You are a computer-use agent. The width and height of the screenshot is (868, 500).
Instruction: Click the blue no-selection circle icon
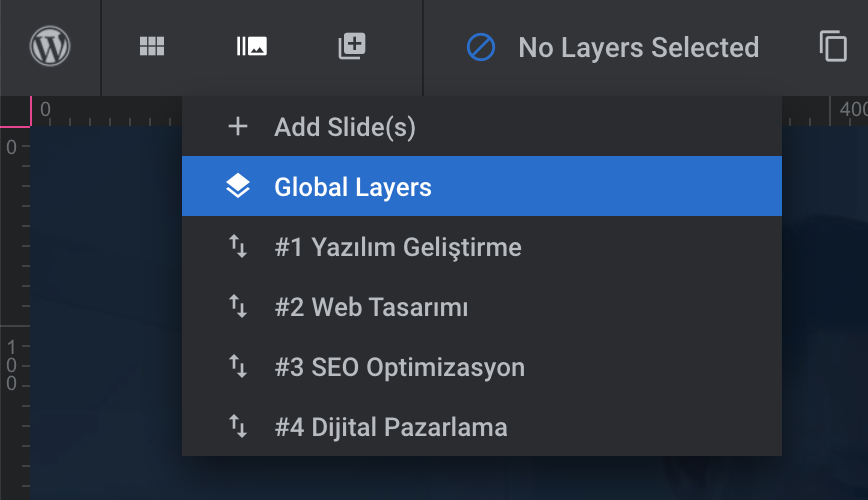pos(481,47)
